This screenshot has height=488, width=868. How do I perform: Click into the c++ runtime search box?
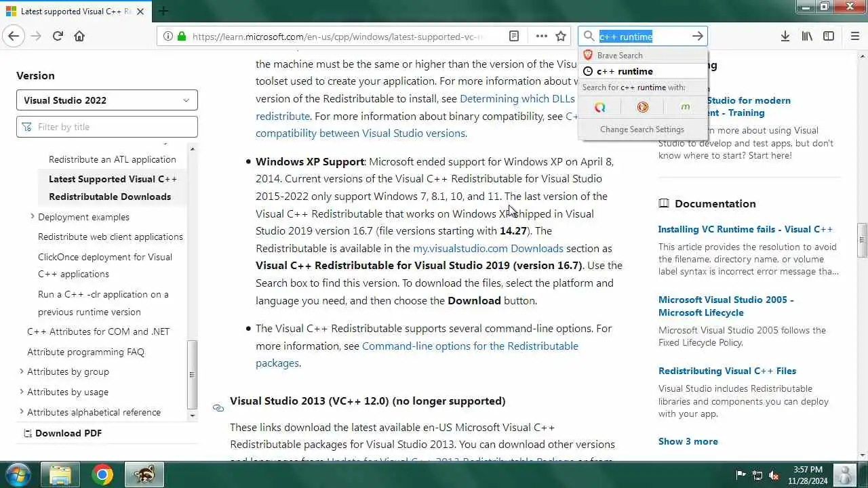[642, 37]
